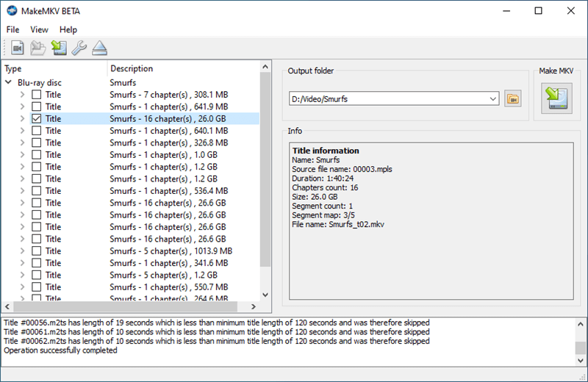The width and height of the screenshot is (588, 382).
Task: Click the Open files video camera toolbar icon
Action: point(17,48)
